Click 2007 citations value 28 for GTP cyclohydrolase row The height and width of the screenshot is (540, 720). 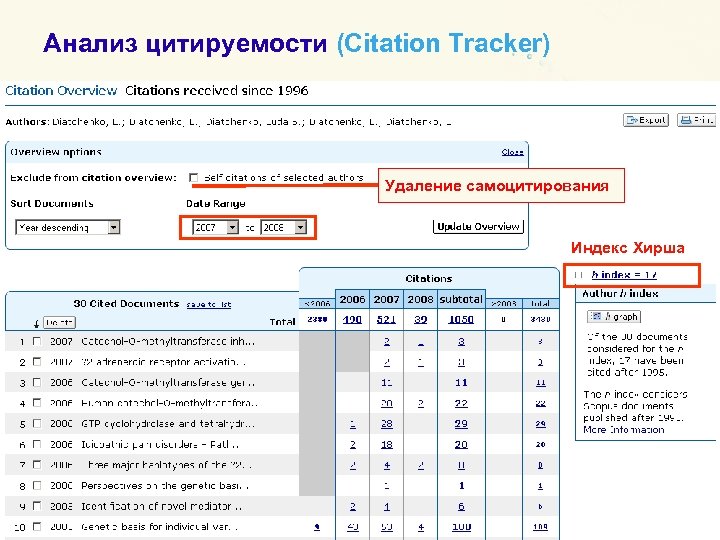[387, 423]
